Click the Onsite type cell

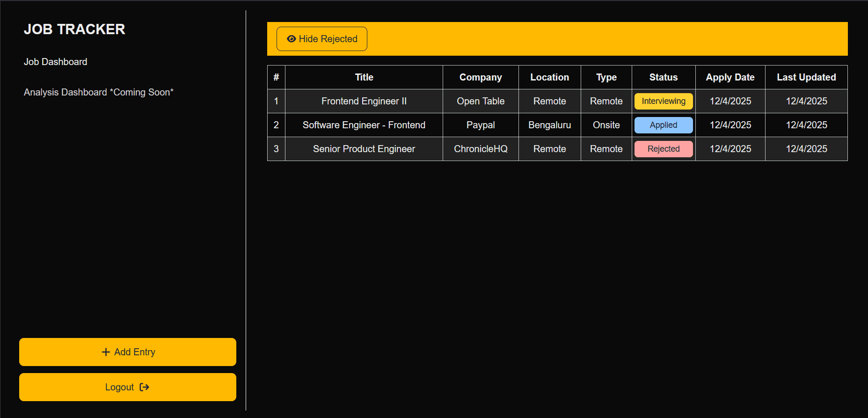pos(606,125)
